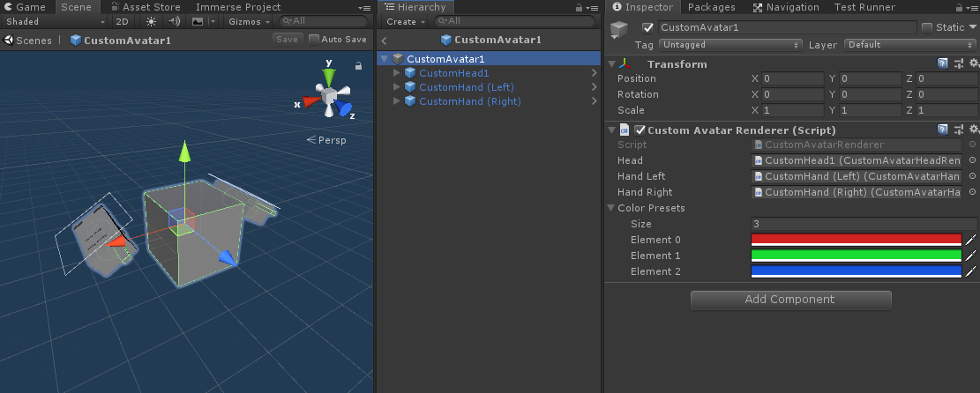980x393 pixels.
Task: Toggle the Inspector panel lock icon
Action: click(959, 8)
